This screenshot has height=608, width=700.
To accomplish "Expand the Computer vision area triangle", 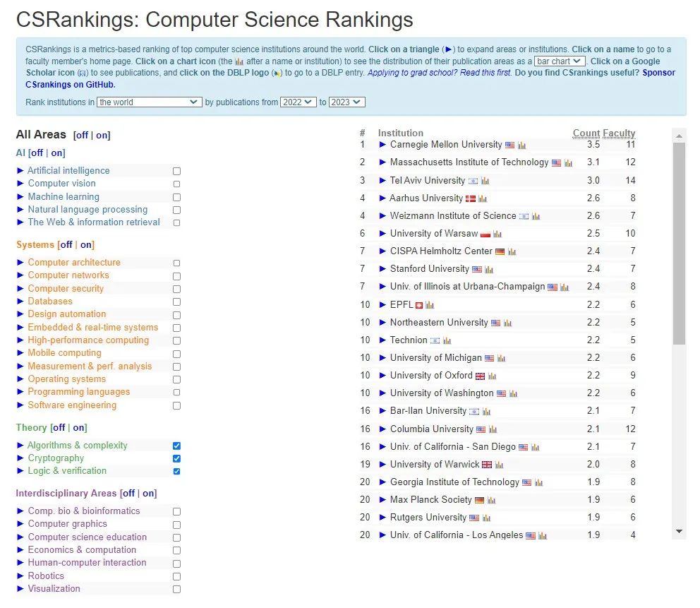I will (x=21, y=184).
